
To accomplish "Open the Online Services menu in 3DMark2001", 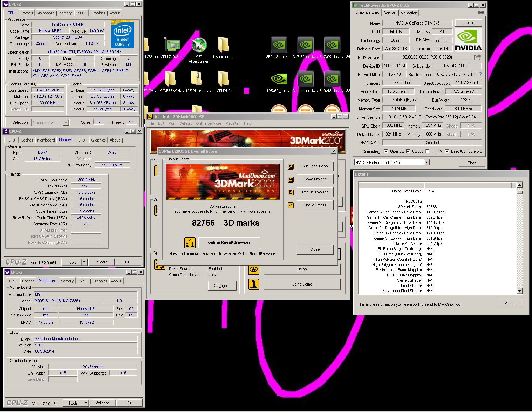I will click(209, 123).
